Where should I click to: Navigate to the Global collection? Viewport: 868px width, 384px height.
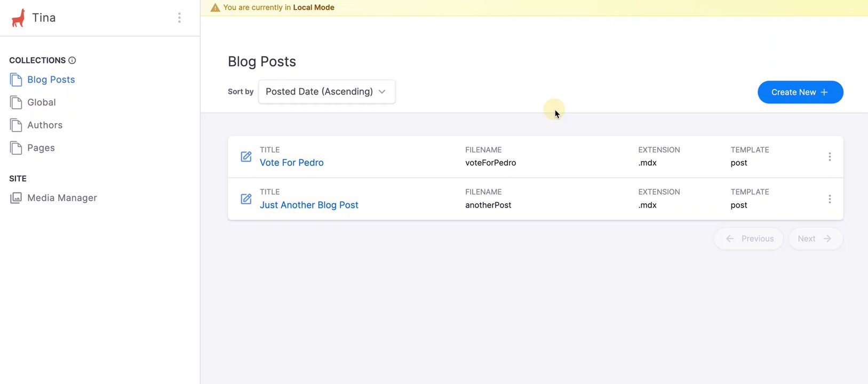click(x=42, y=102)
